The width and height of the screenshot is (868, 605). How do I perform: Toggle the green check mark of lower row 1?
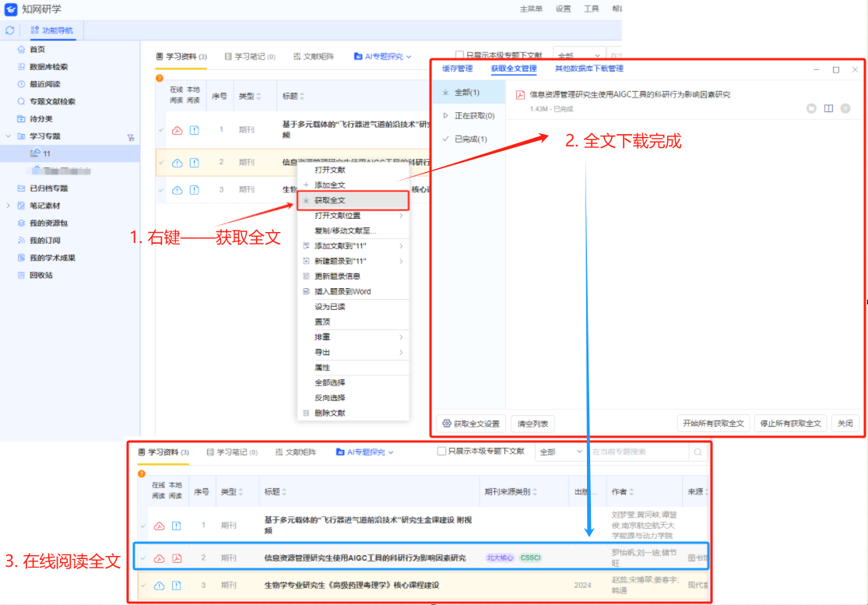coord(143,526)
